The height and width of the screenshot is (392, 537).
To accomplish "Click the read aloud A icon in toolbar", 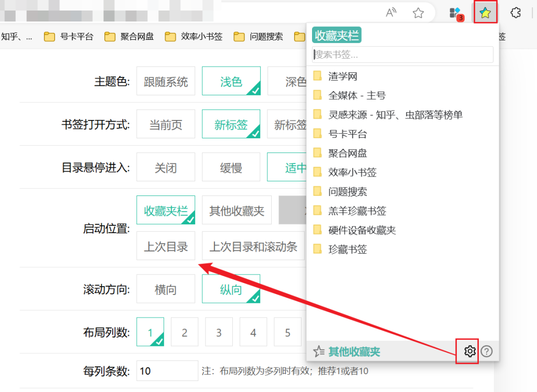I will (x=391, y=13).
